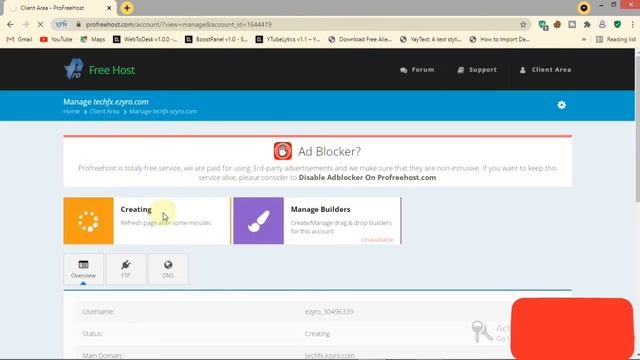The height and width of the screenshot is (360, 640).
Task: Click the Ad Blocker hand icon
Action: pyautogui.click(x=282, y=151)
